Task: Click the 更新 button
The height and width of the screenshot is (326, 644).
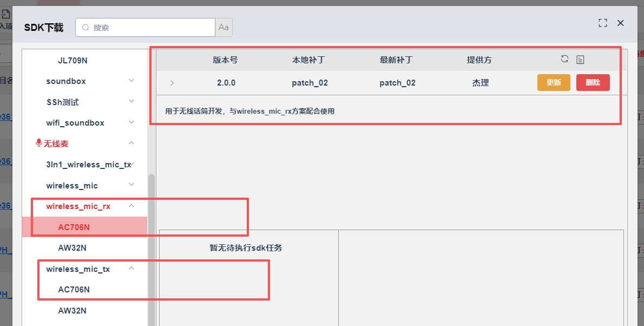Action: click(x=554, y=83)
